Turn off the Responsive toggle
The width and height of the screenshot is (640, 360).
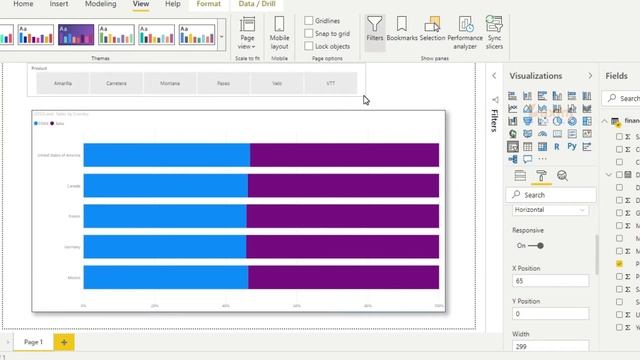click(x=536, y=246)
